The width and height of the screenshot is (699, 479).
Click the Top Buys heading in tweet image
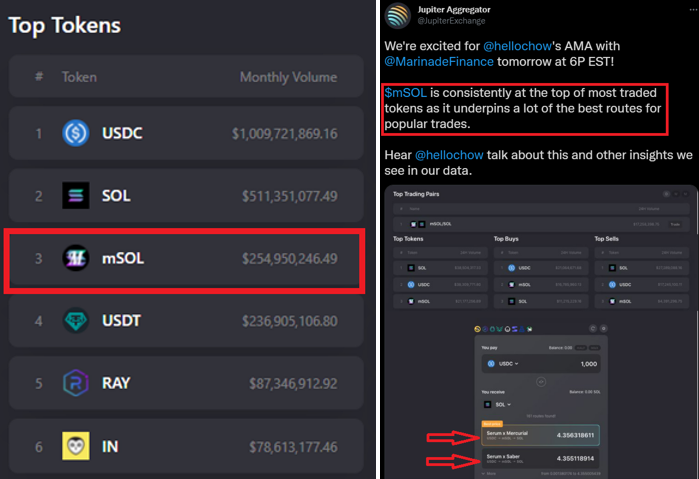coord(506,239)
